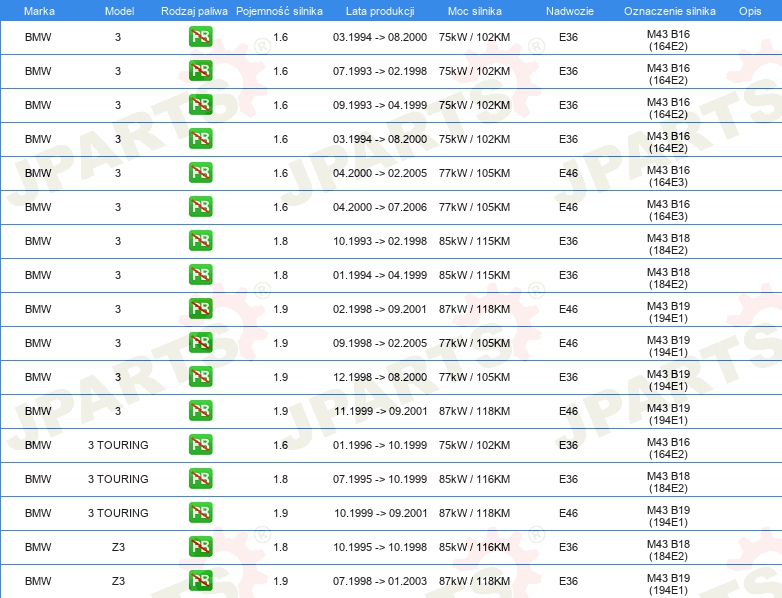Click 3 TOURING model in the 1.6 row

(118, 445)
